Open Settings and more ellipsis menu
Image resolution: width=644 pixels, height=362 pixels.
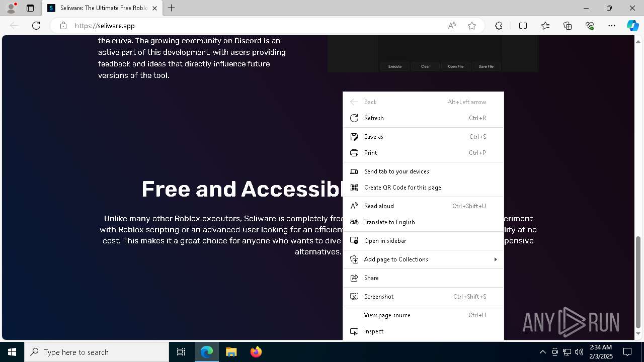pyautogui.click(x=612, y=26)
